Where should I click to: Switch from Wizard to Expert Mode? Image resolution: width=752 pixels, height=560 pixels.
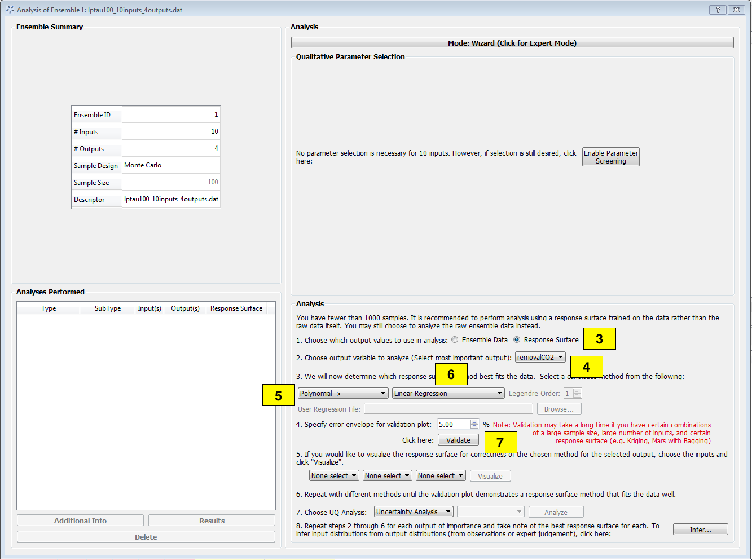pos(512,42)
